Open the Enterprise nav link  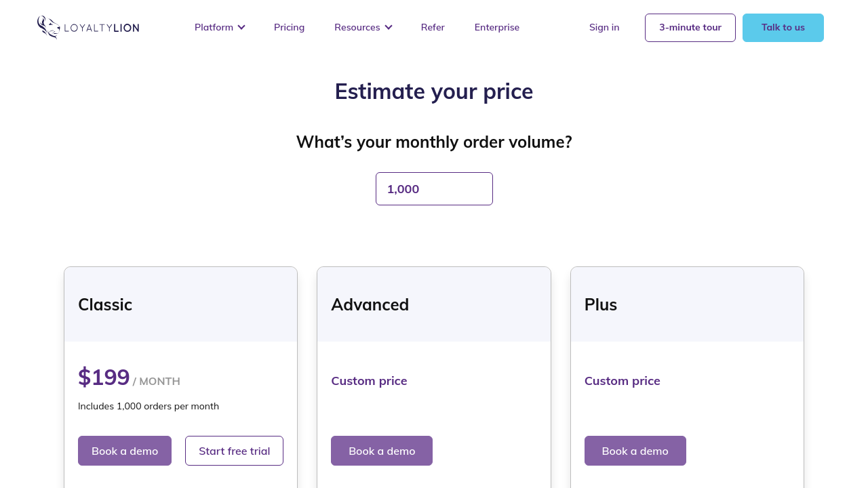pos(496,27)
